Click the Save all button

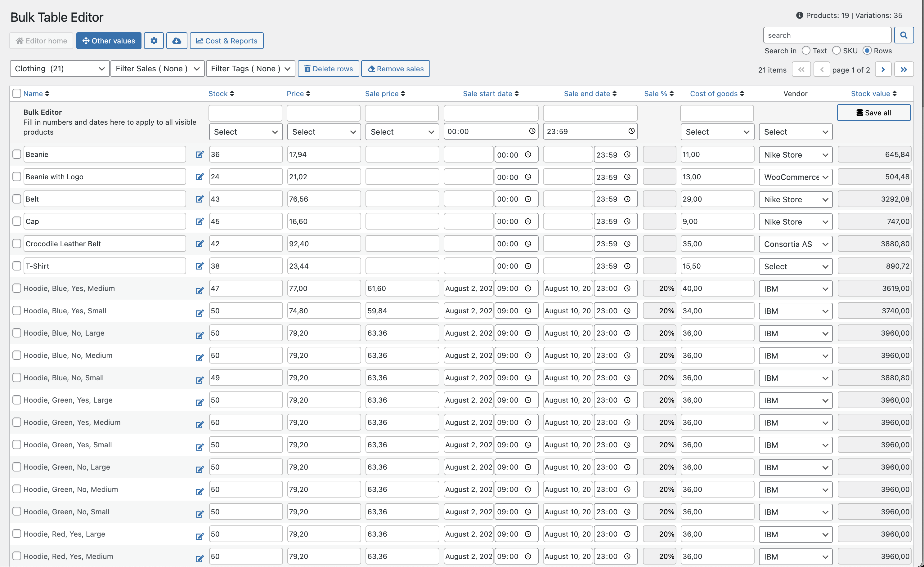click(x=874, y=113)
